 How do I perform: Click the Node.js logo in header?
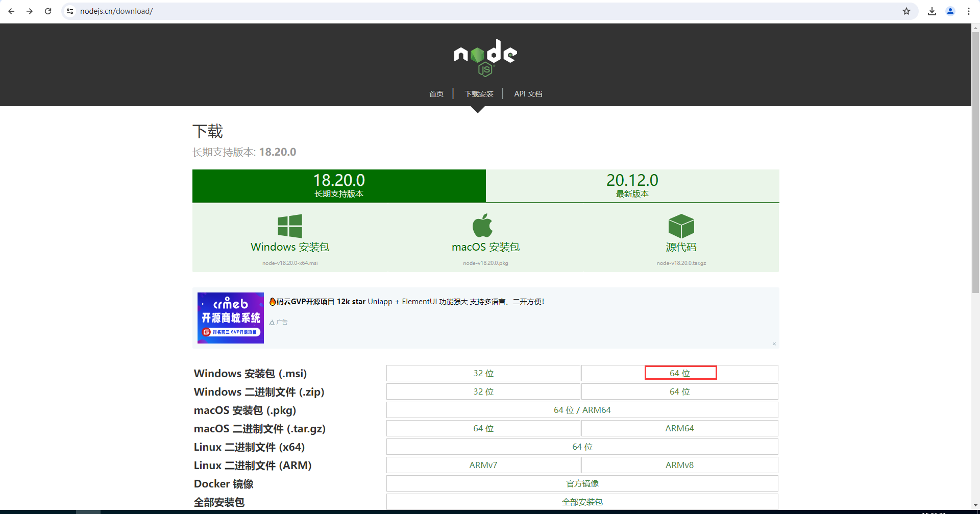485,57
